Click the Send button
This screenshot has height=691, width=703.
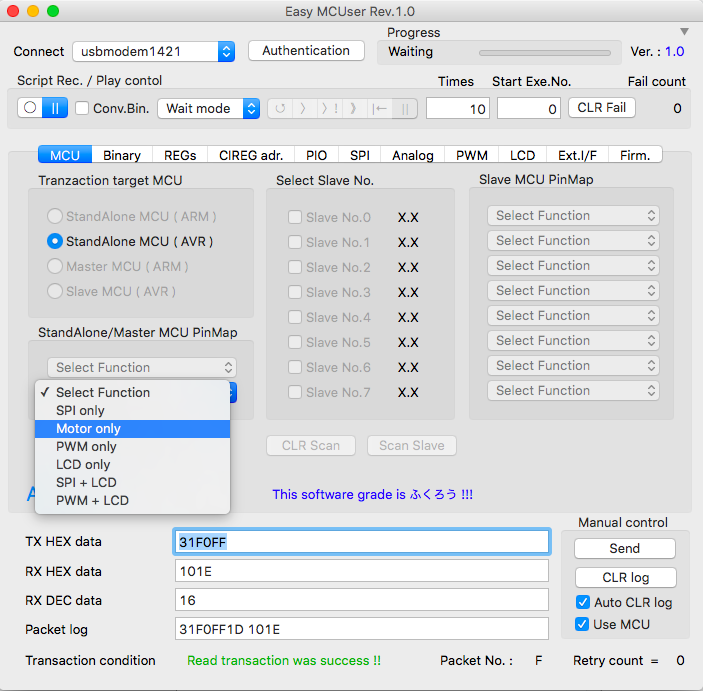pos(625,548)
